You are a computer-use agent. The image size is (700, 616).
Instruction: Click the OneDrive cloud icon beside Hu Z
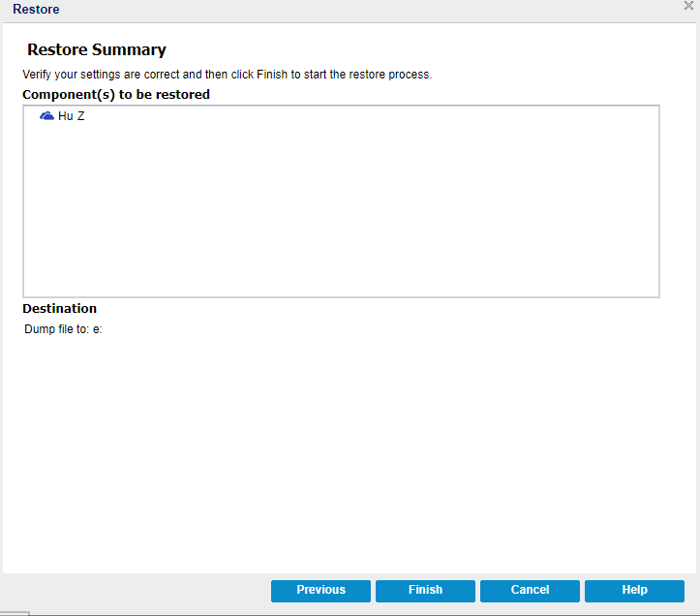[46, 116]
